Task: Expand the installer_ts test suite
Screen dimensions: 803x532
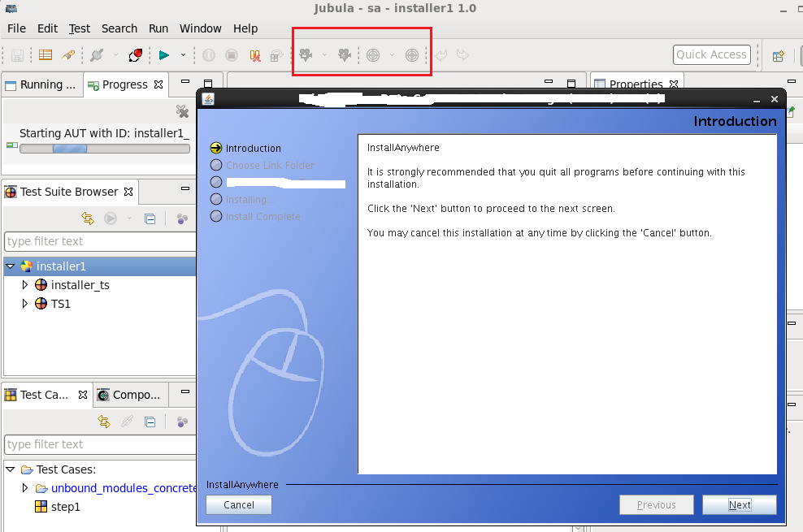Action: pos(24,285)
